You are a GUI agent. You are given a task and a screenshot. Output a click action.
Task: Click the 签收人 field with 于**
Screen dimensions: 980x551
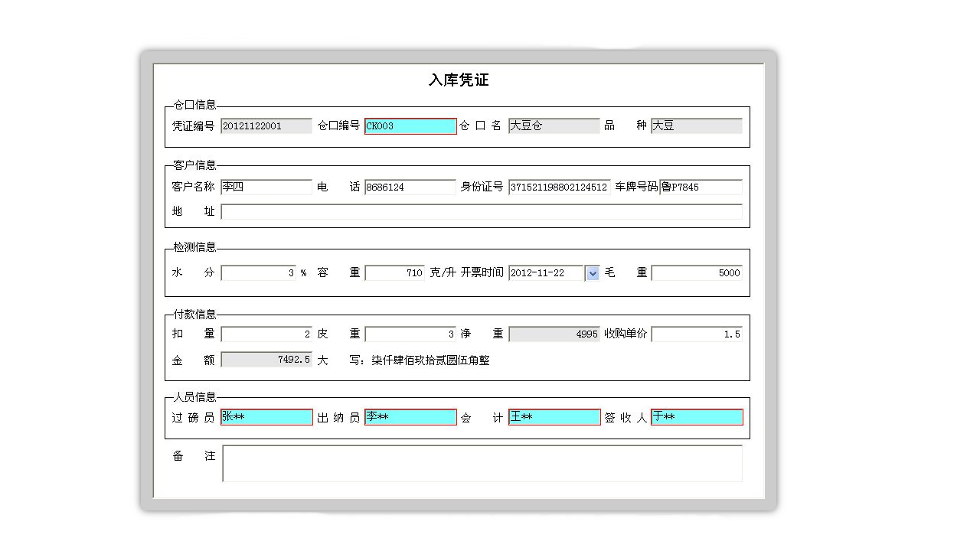pos(697,417)
